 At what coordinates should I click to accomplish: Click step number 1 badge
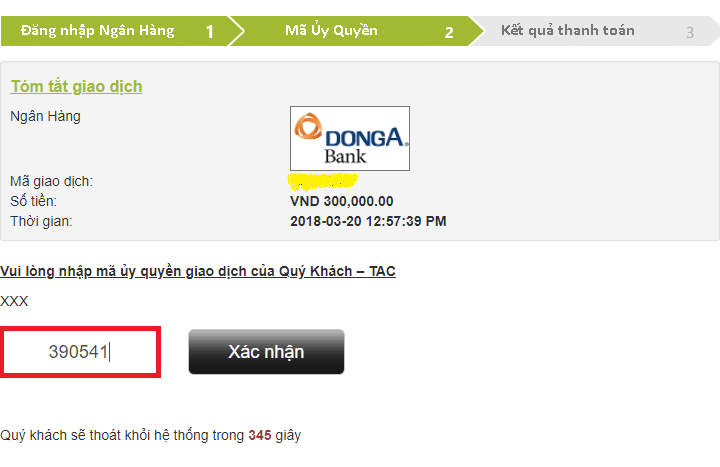point(209,32)
